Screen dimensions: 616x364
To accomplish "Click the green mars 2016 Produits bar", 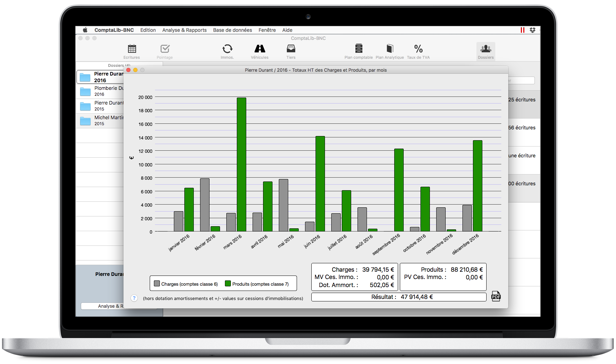I will point(241,164).
